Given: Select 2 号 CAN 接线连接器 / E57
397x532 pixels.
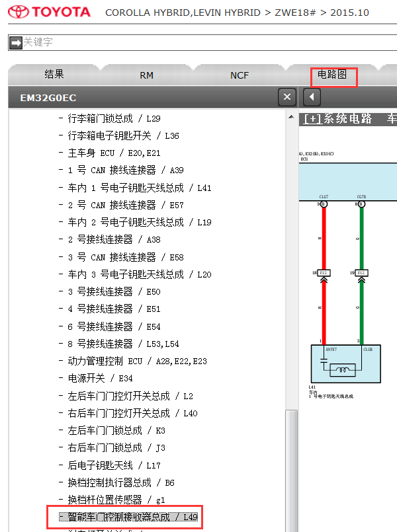Looking at the screenshot, I should tap(125, 205).
